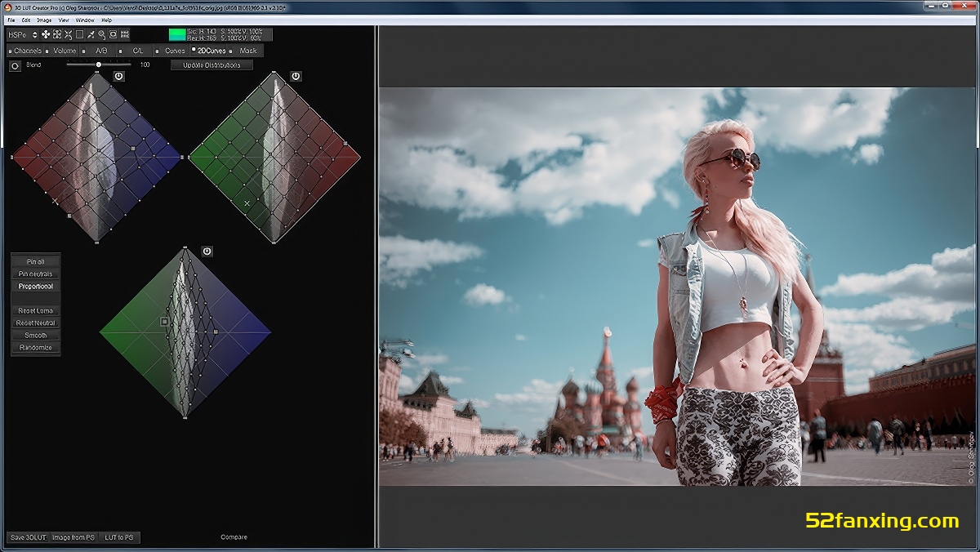Click the green current color swatch
980x552 pixels.
(x=177, y=34)
